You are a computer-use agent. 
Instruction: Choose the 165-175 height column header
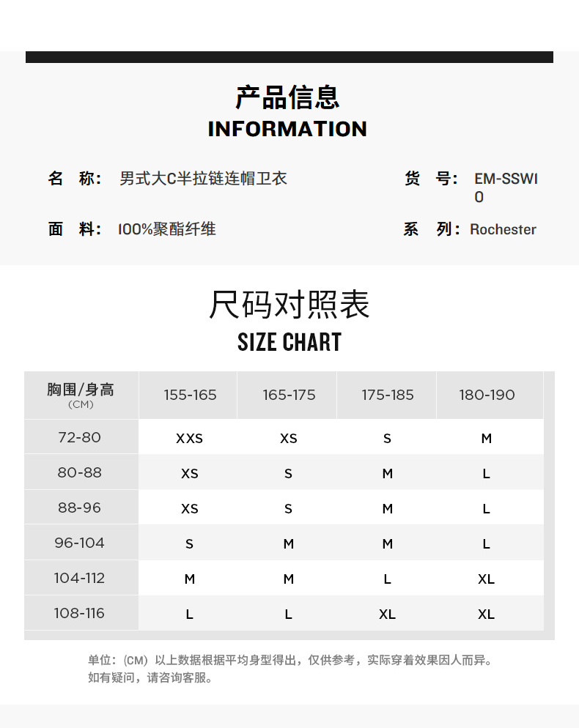(x=289, y=395)
